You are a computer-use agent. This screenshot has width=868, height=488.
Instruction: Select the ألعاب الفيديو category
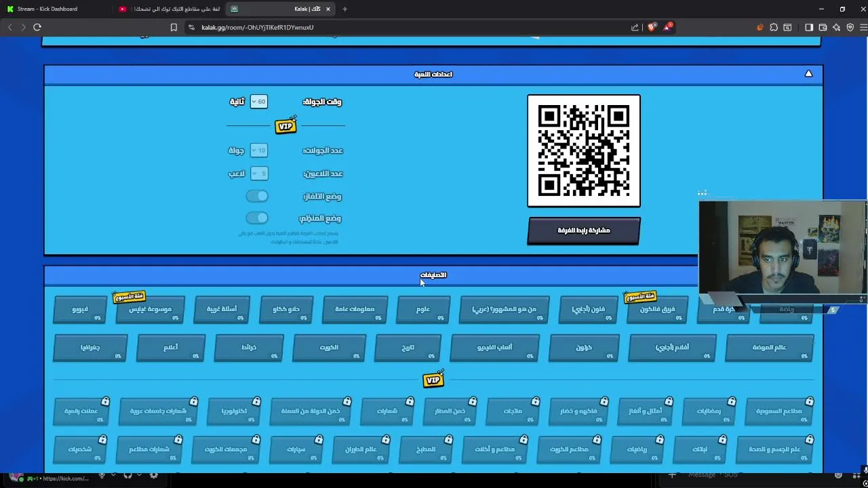pos(494,348)
